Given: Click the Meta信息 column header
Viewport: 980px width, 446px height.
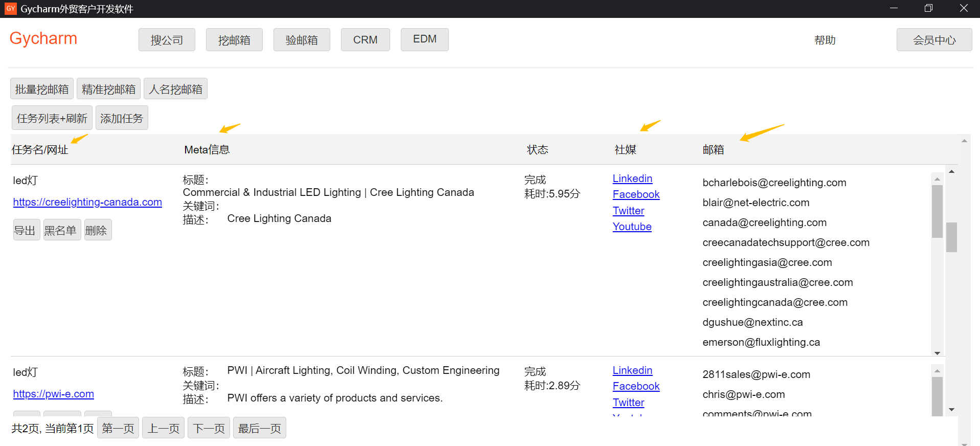Looking at the screenshot, I should click(207, 149).
